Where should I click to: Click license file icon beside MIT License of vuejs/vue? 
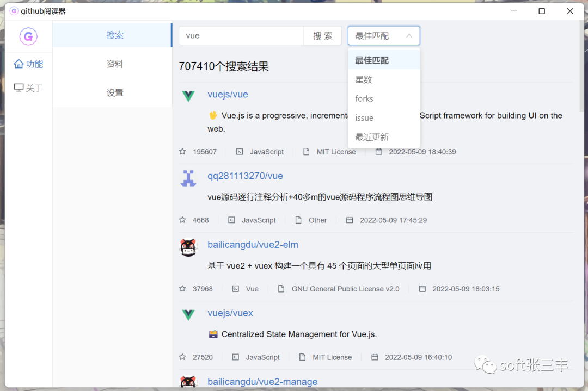pyautogui.click(x=307, y=152)
